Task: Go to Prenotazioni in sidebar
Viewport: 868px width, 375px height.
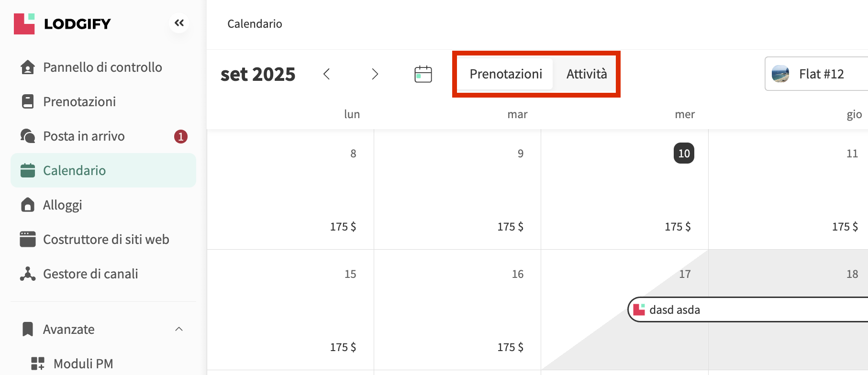Action: click(79, 102)
